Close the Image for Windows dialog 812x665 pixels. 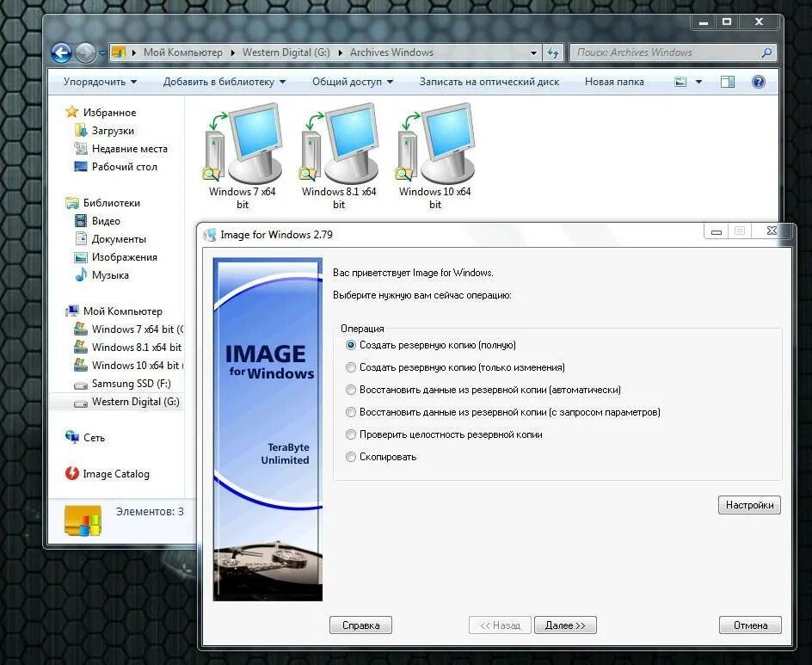772,231
